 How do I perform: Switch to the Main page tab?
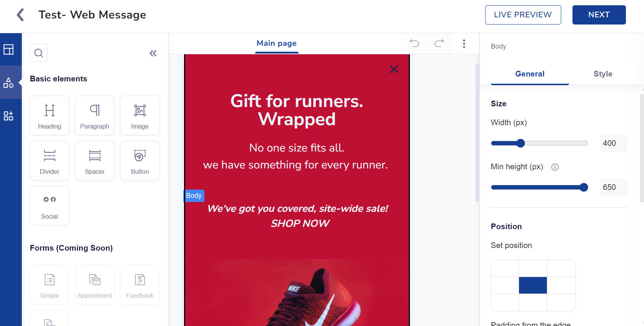[x=277, y=43]
